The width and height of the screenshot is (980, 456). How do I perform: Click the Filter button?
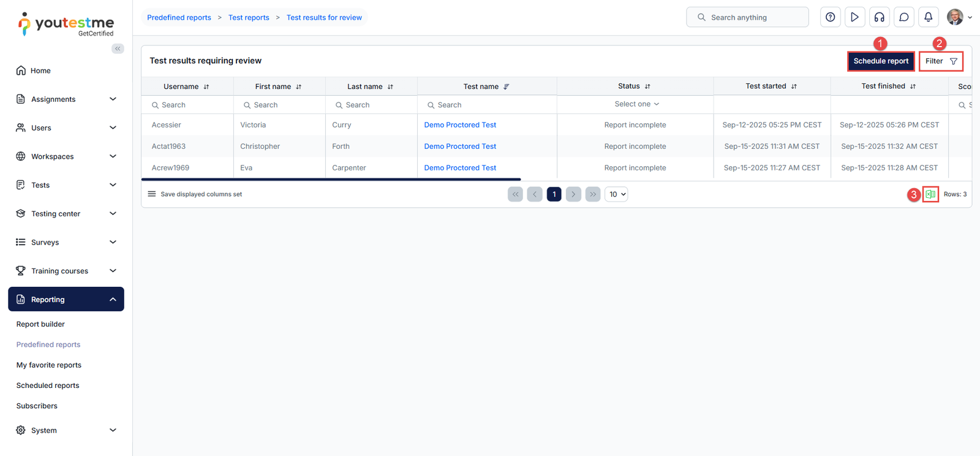[x=941, y=61]
